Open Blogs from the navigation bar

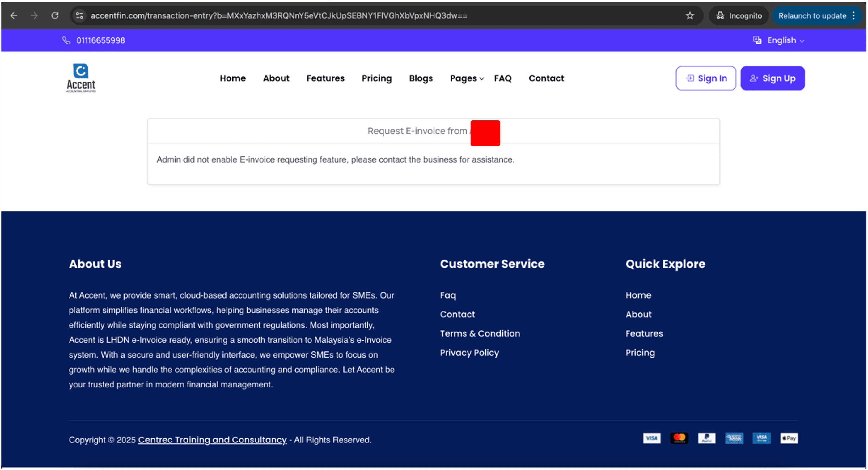tap(421, 78)
